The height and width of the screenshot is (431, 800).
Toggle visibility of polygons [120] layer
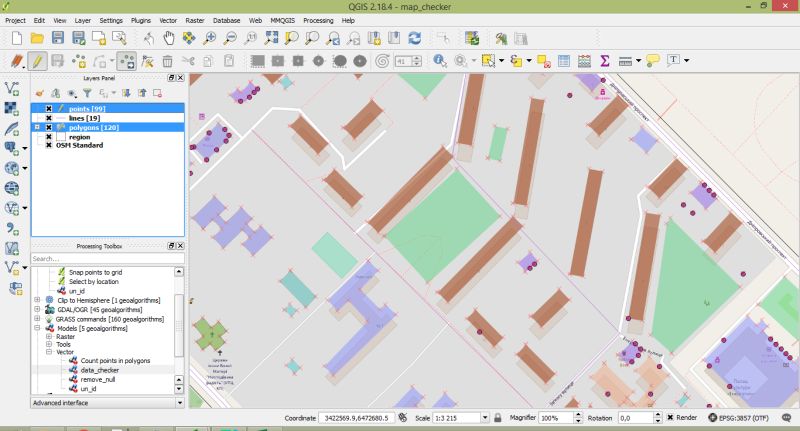(48, 128)
